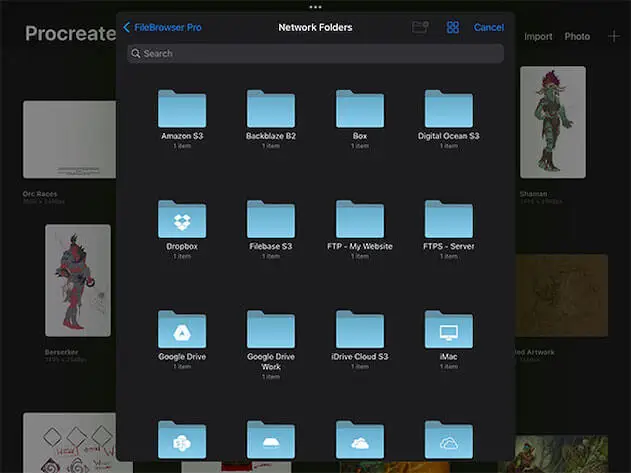Open the FTPS - Server folder
The height and width of the screenshot is (473, 631).
click(449, 219)
